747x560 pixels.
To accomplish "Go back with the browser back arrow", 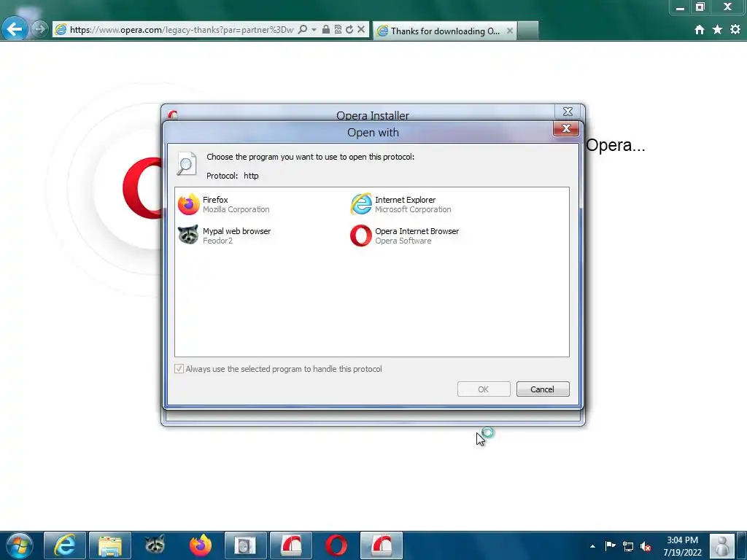I will pos(15,29).
